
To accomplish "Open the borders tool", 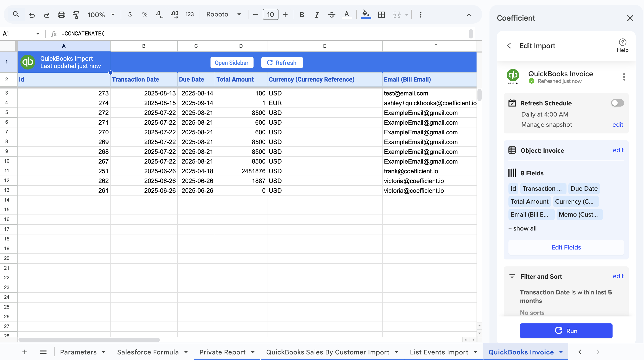I will [x=381, y=15].
